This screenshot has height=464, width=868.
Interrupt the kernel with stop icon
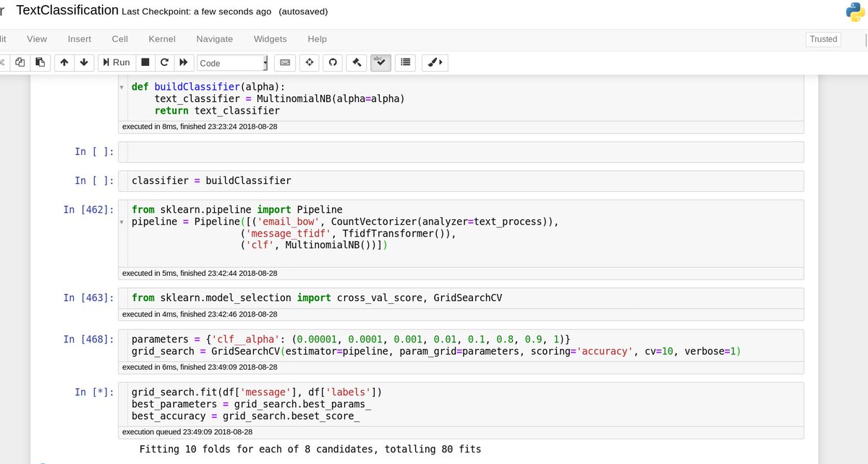point(145,63)
